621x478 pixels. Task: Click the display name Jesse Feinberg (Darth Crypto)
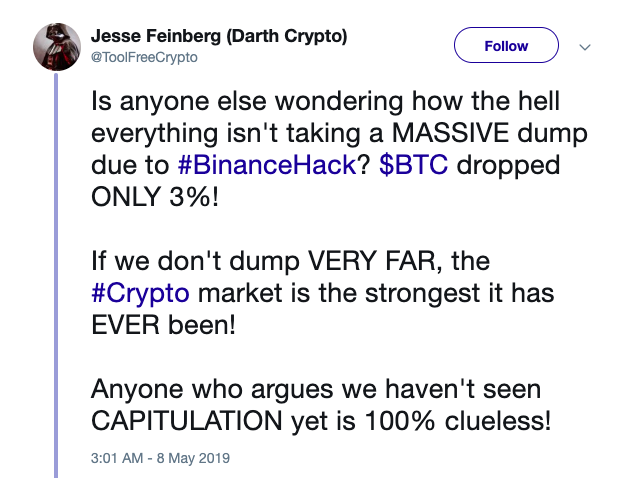[219, 36]
